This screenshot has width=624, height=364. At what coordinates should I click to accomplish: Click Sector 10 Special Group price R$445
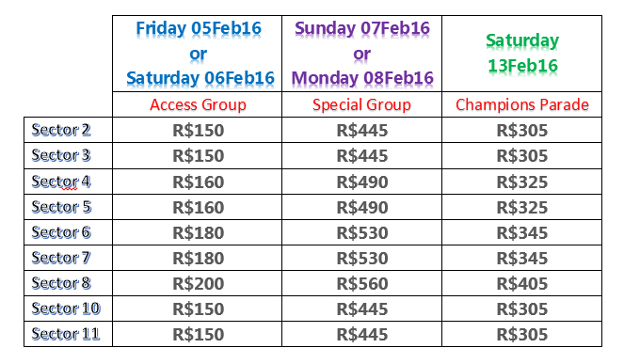361,309
